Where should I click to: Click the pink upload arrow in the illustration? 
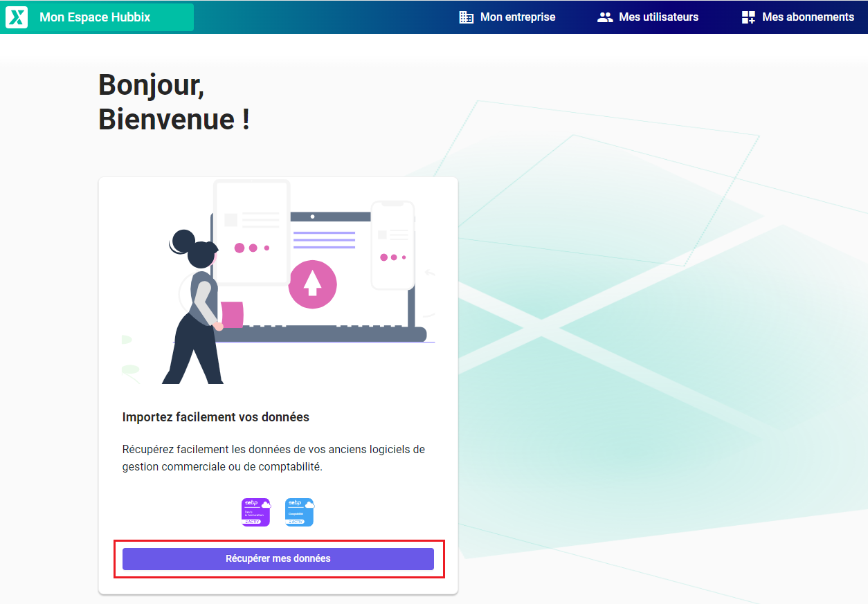coord(313,284)
